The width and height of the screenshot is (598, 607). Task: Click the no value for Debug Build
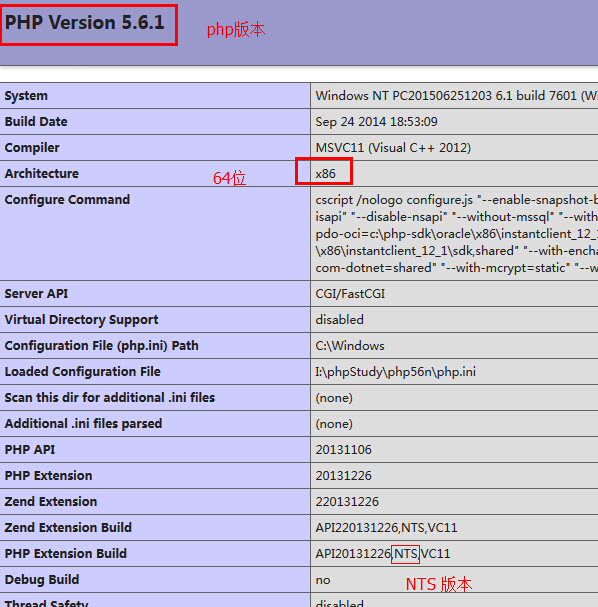pos(323,580)
